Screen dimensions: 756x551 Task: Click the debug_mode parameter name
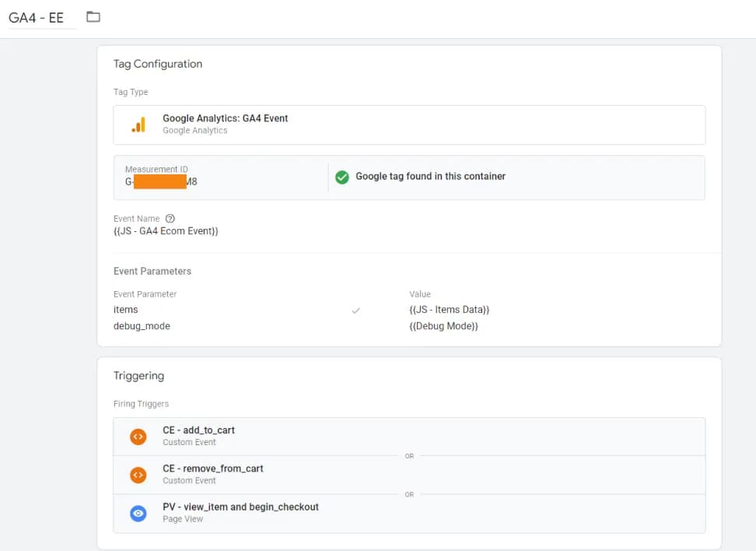click(142, 326)
